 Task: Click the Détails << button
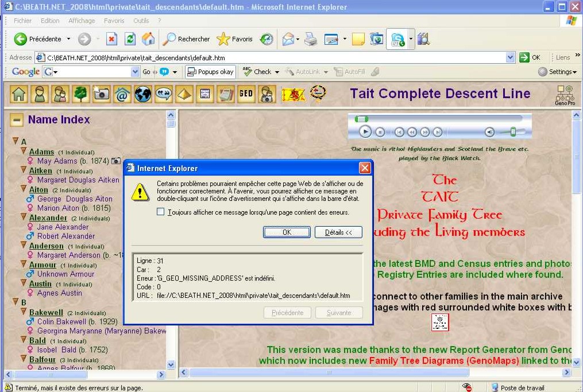tap(338, 232)
